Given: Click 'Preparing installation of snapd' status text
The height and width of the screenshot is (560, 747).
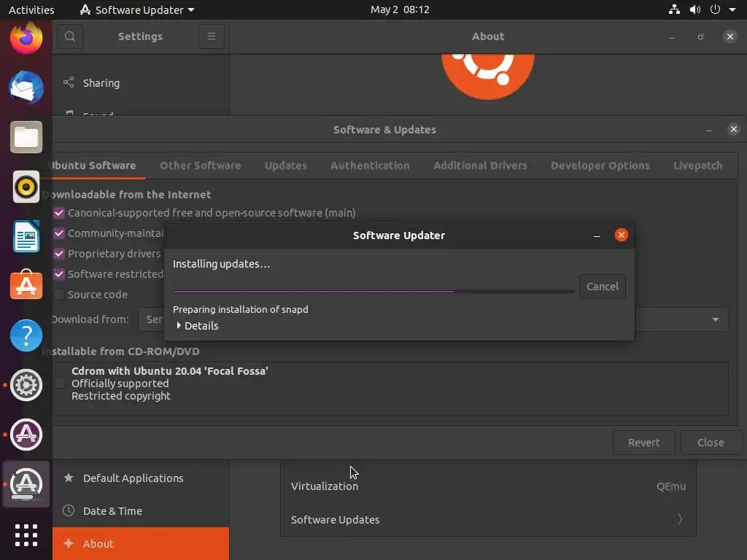Looking at the screenshot, I should pyautogui.click(x=241, y=309).
